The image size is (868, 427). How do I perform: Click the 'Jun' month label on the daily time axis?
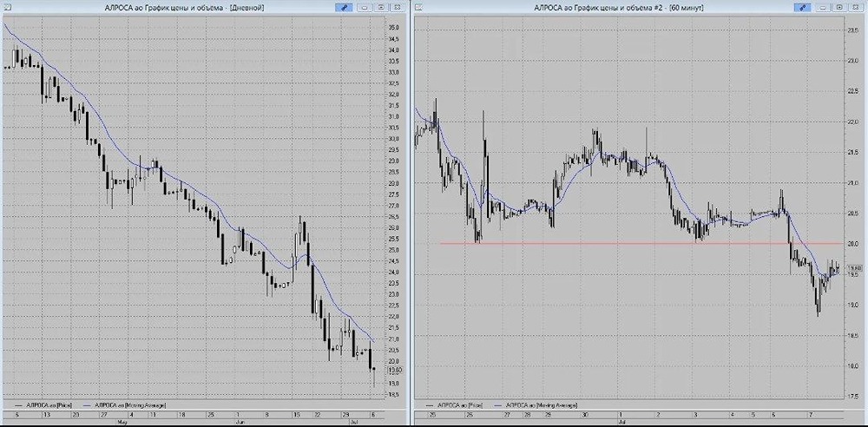click(242, 421)
